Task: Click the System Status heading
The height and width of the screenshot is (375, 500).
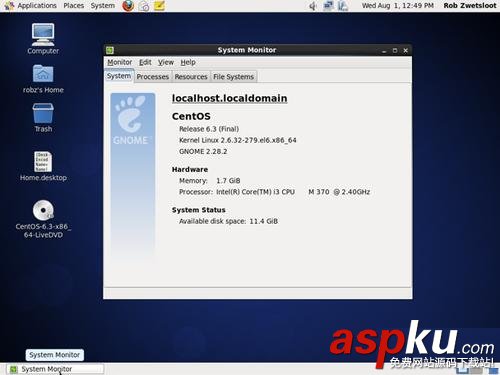Action: pyautogui.click(x=199, y=210)
